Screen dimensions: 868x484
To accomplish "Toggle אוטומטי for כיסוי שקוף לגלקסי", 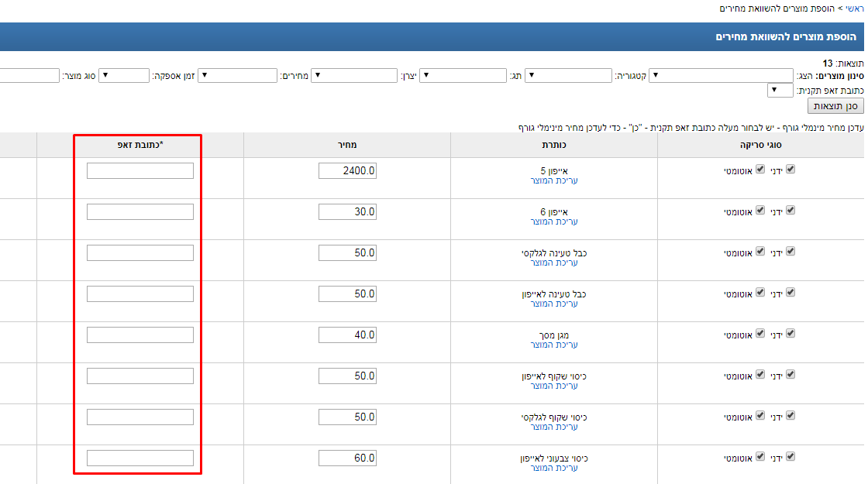I will coord(760,415).
